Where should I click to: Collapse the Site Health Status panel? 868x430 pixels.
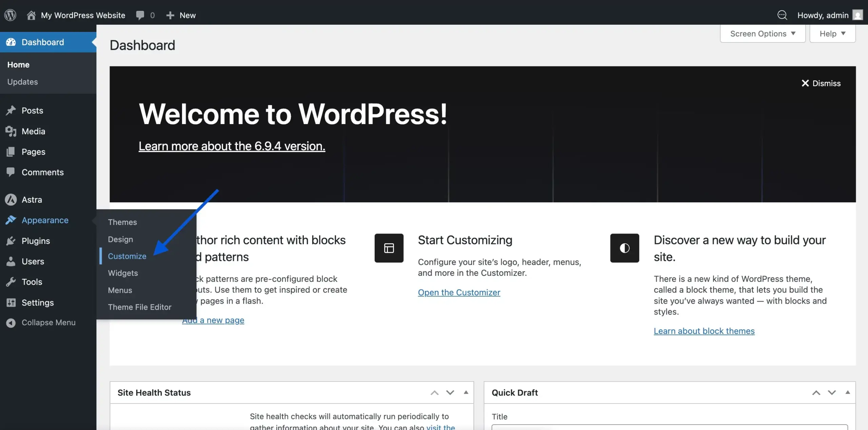point(466,392)
